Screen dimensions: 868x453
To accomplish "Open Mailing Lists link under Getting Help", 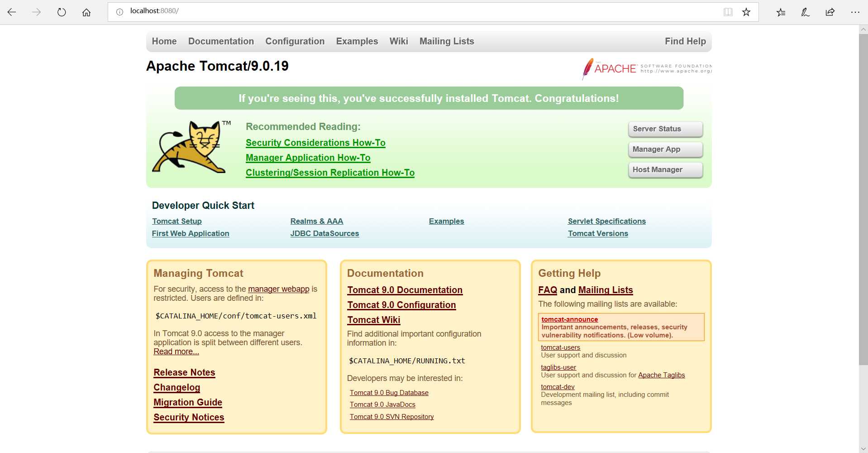I will pyautogui.click(x=606, y=290).
